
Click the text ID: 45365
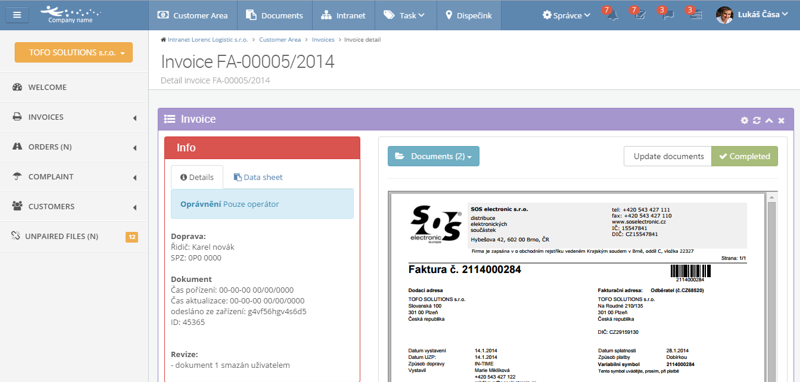188,322
